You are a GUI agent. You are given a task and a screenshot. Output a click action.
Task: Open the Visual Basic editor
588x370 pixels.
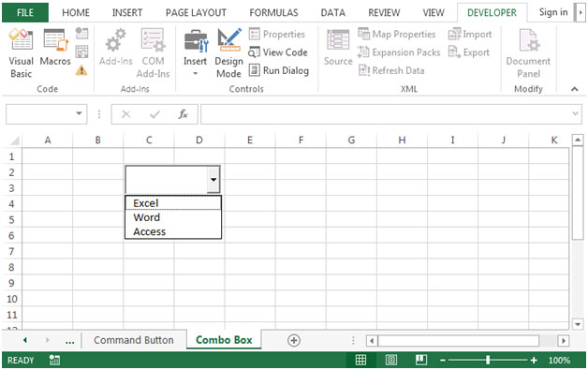(21, 52)
